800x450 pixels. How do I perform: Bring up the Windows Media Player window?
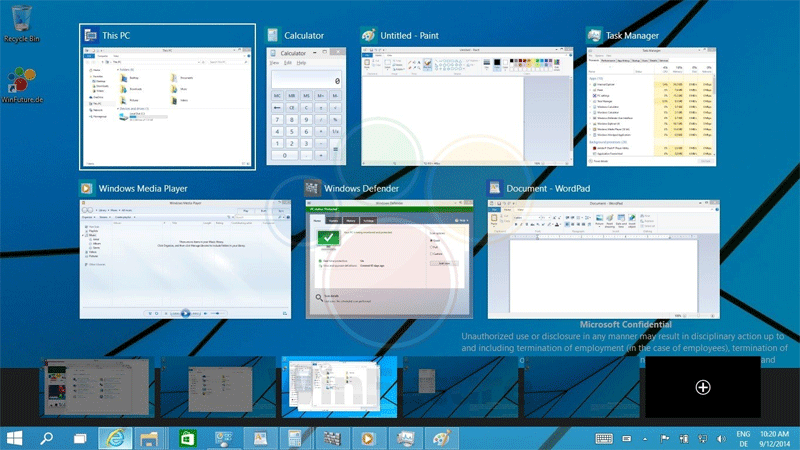(x=185, y=258)
